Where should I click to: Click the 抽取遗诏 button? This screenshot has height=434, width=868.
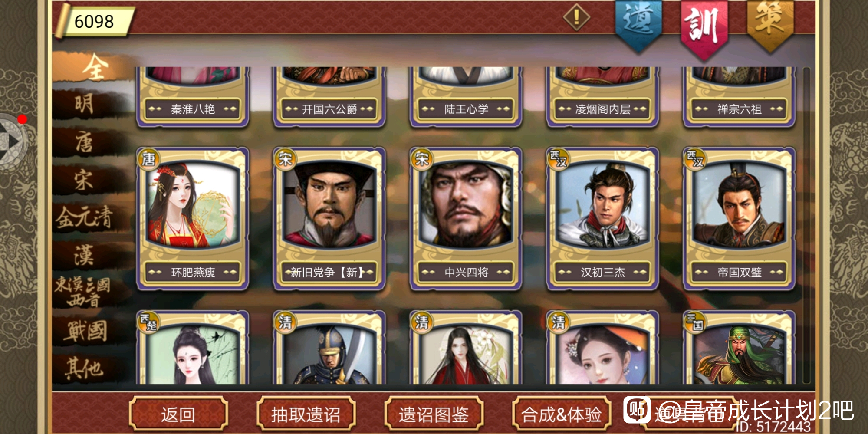tap(306, 414)
